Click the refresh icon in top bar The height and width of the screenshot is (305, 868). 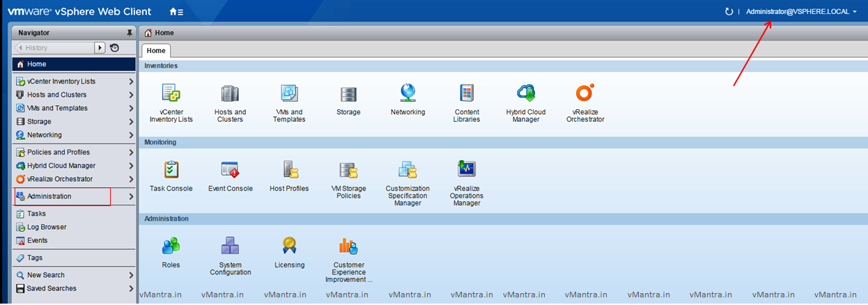[729, 11]
